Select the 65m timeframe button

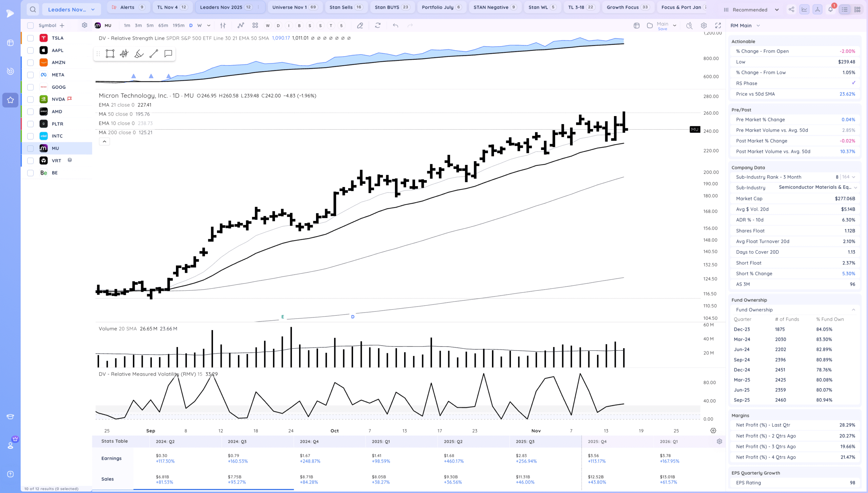pos(163,25)
